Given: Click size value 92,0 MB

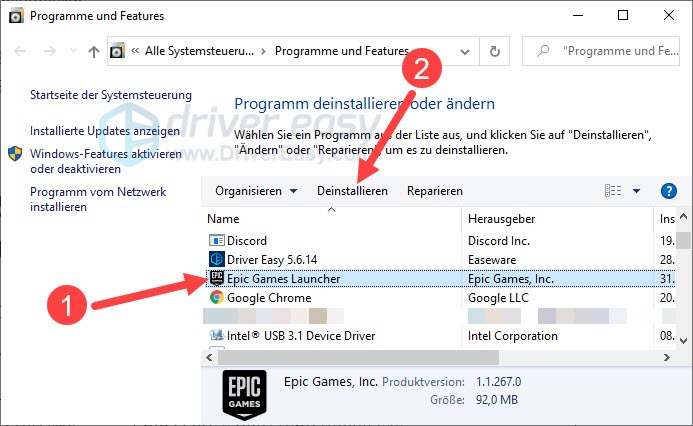Looking at the screenshot, I should point(497,400).
